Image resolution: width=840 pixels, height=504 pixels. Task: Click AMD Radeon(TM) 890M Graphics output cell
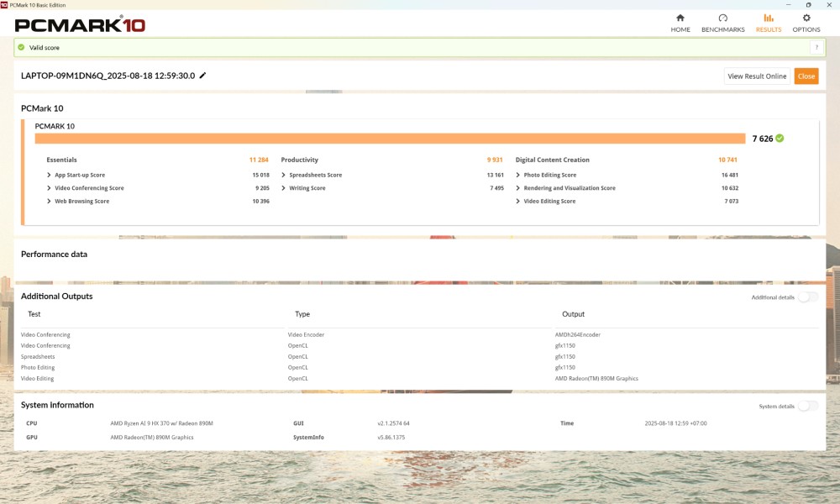point(596,379)
